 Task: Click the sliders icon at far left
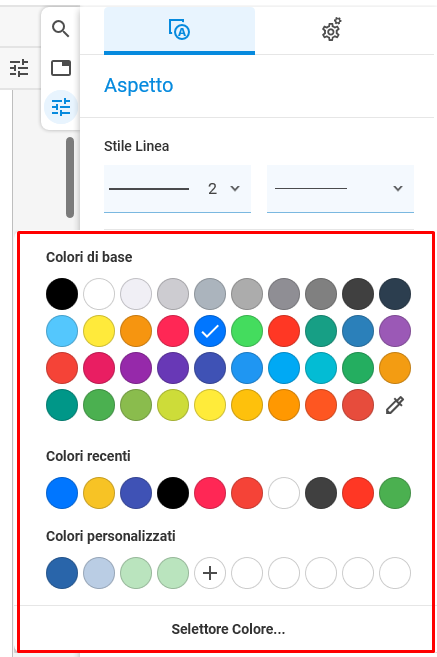point(19,68)
